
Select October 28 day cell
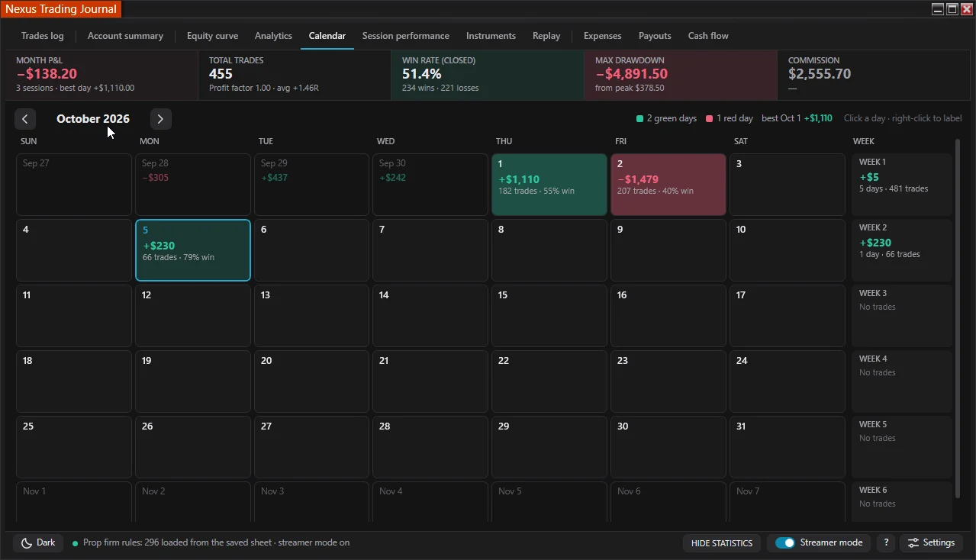tap(430, 447)
